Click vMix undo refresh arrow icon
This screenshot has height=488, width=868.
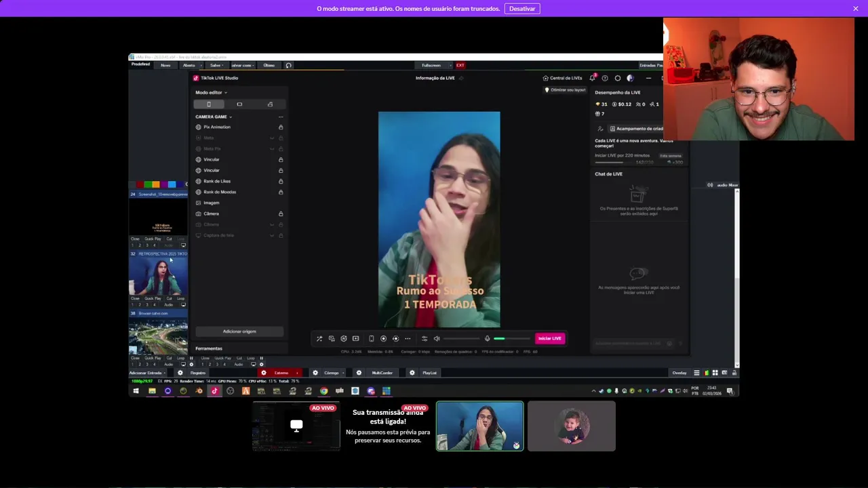(x=288, y=65)
